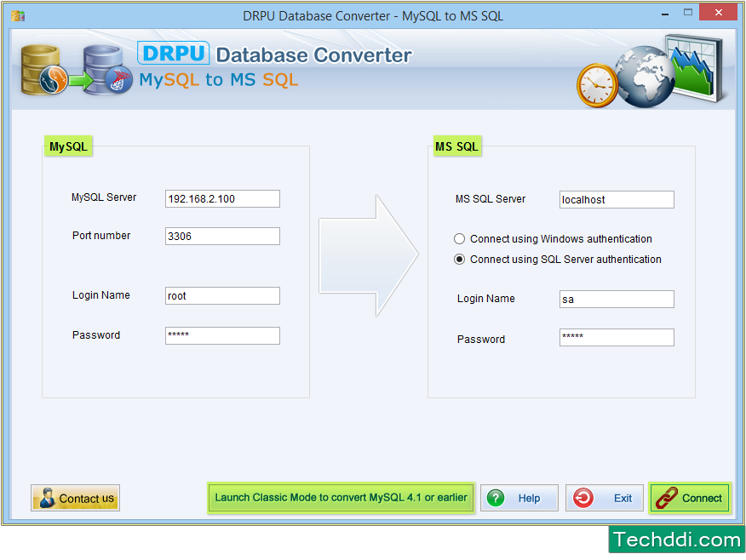Click the MySQL Server label text
This screenshot has height=560, width=746.
coord(104,197)
